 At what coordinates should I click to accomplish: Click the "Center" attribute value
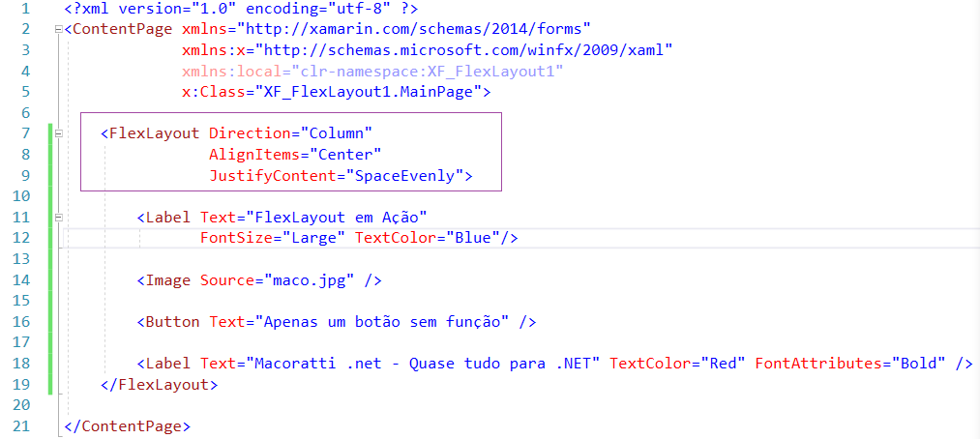[x=345, y=155]
